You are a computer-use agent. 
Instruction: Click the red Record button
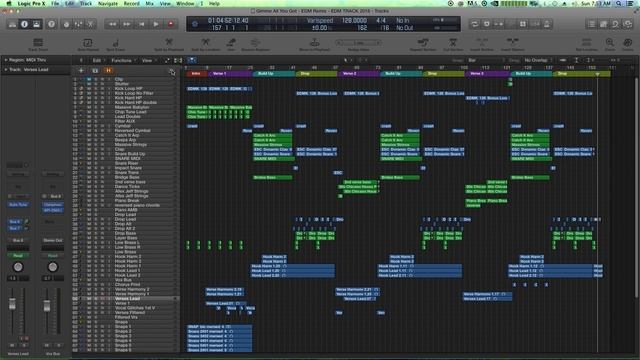[171, 24]
